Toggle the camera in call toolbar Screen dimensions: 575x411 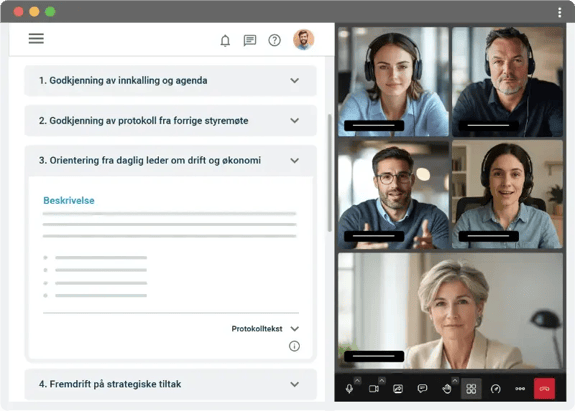(x=374, y=389)
